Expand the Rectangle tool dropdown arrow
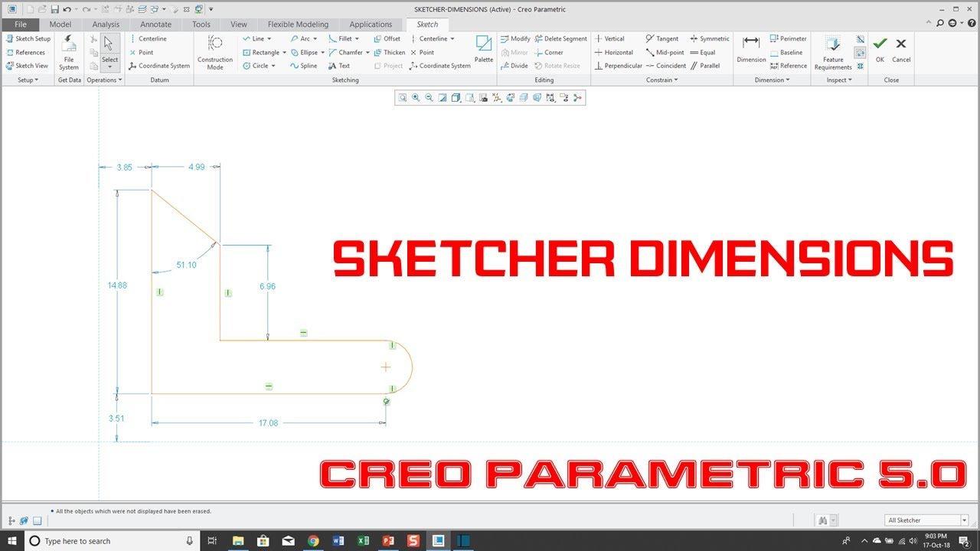 [x=284, y=52]
